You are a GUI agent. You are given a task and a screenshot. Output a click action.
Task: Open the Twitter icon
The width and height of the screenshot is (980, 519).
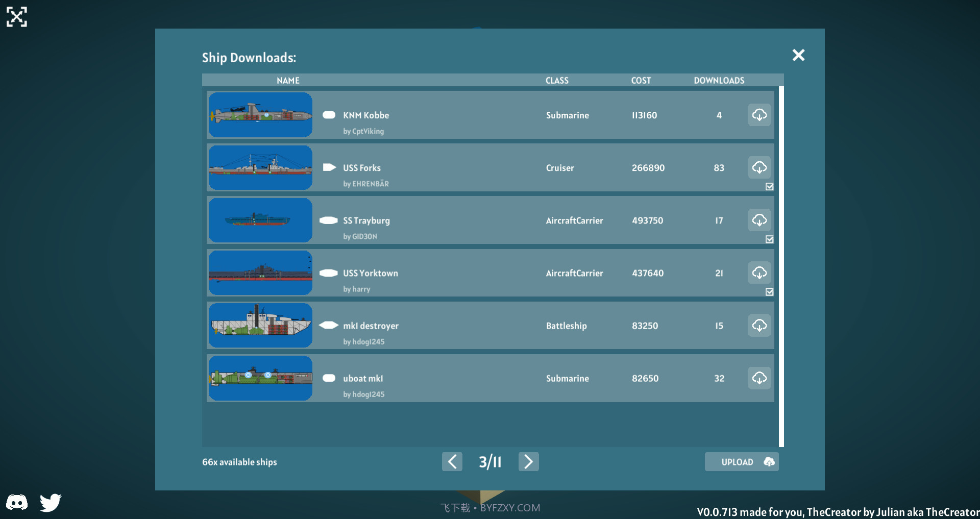pos(50,502)
